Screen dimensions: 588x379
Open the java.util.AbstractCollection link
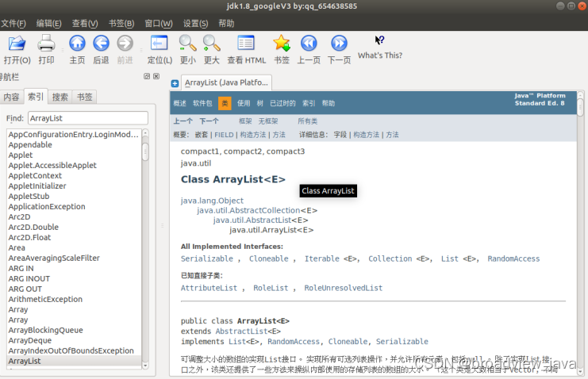(x=248, y=210)
